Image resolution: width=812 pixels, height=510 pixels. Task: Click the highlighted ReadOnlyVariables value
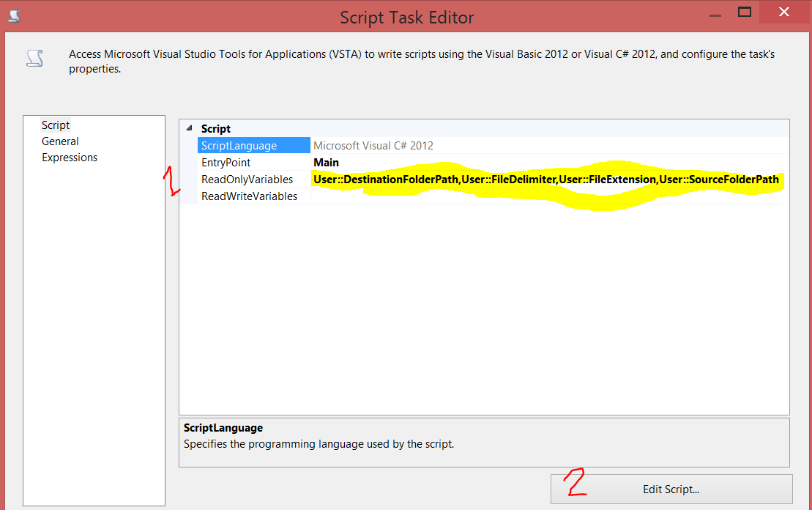545,179
